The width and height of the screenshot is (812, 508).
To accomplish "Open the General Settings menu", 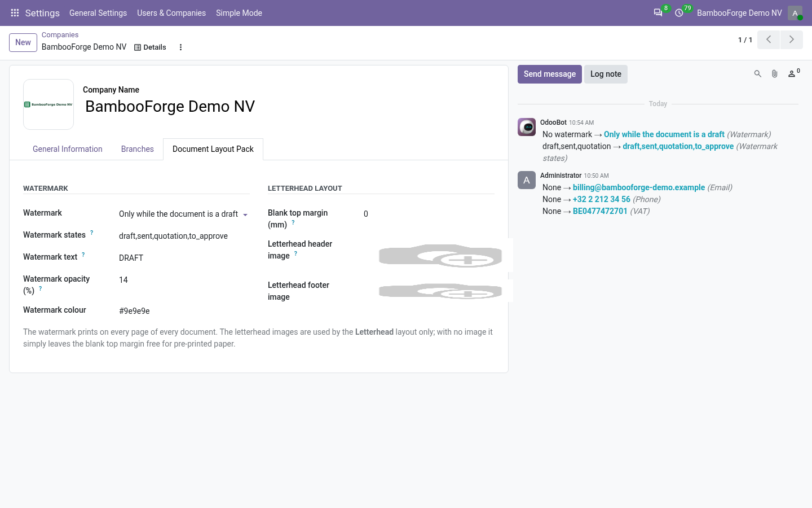I will click(98, 13).
